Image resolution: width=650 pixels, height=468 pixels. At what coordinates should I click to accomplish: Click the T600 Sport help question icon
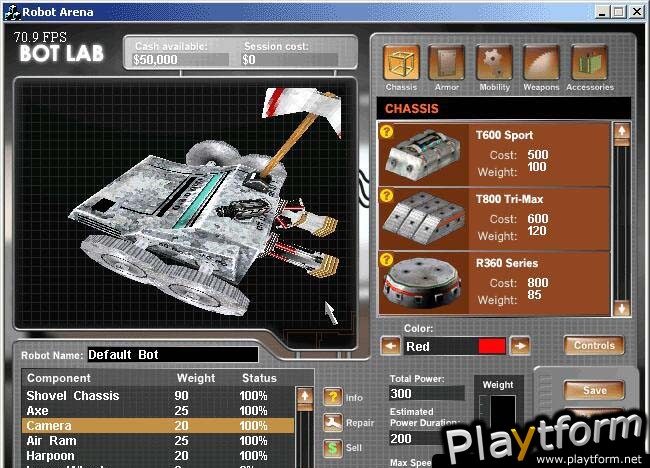pos(387,131)
